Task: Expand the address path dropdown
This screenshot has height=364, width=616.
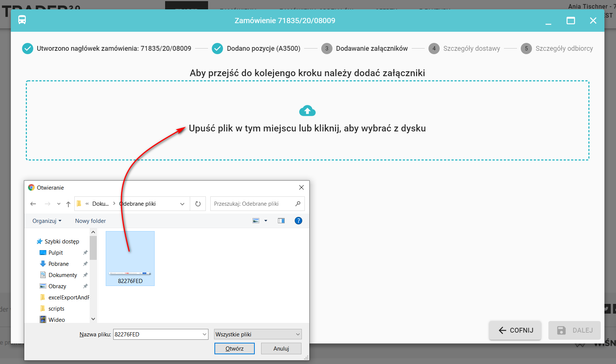Action: (182, 204)
